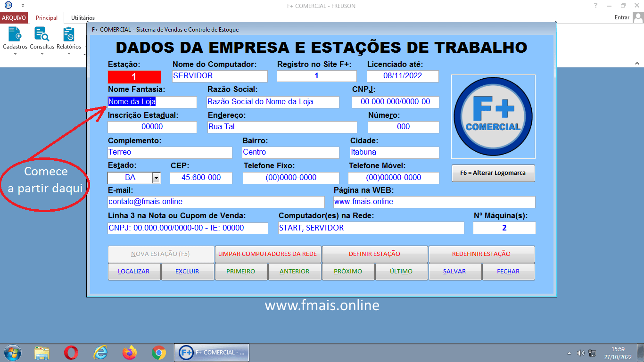This screenshot has width=644, height=362.
Task: Click the E-mail input field
Action: point(216,202)
